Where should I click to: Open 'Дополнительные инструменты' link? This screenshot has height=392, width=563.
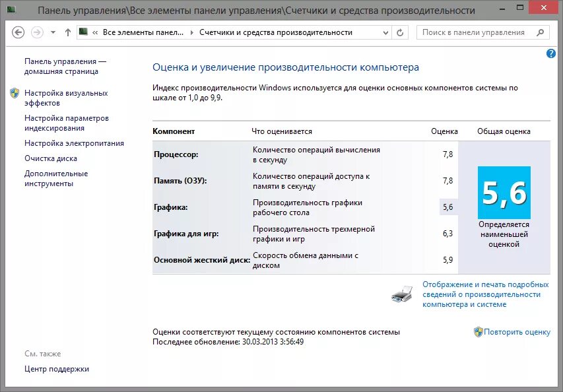[56, 178]
